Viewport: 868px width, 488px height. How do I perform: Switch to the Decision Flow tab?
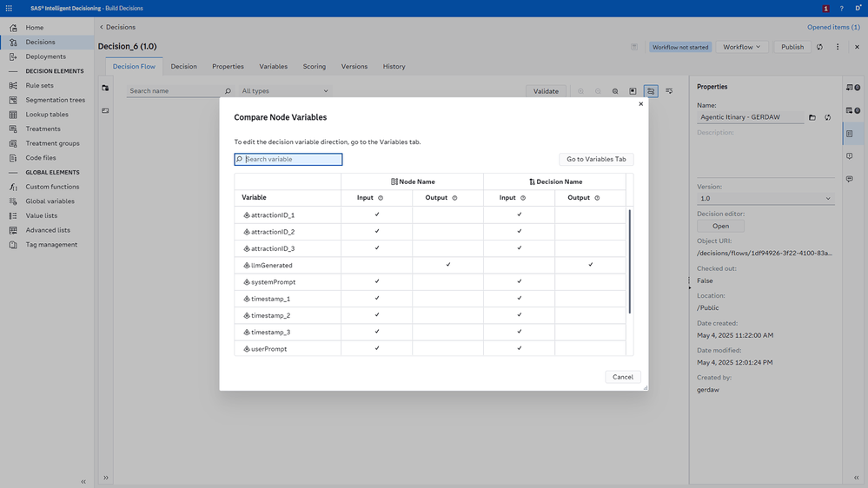[134, 66]
